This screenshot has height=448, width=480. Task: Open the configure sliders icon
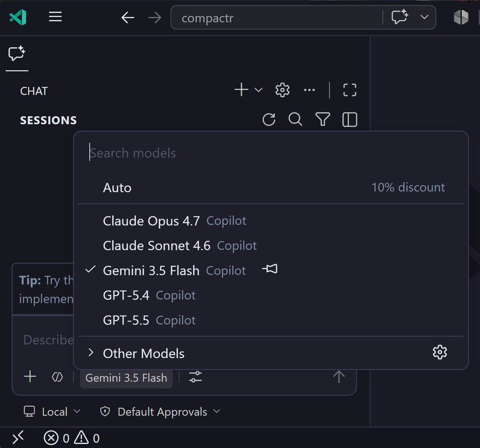pyautogui.click(x=195, y=377)
